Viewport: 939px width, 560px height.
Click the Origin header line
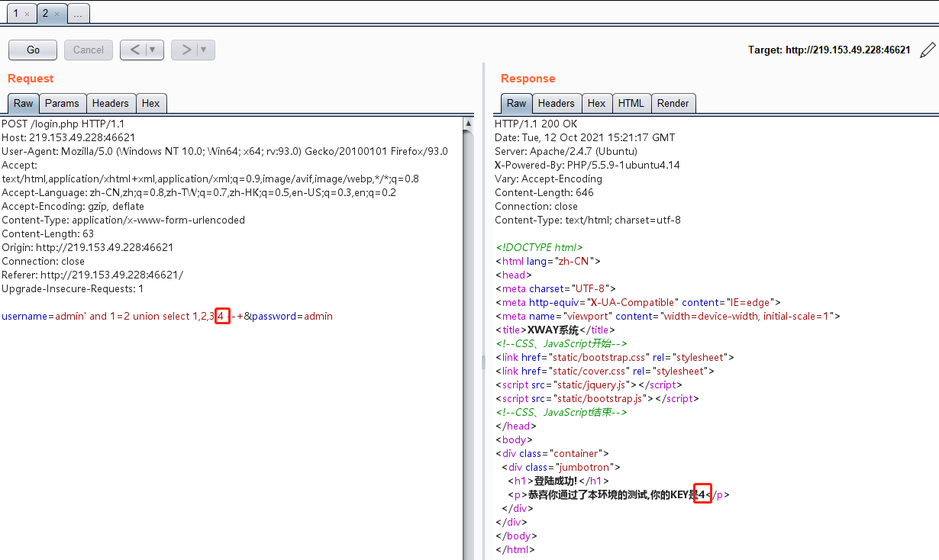point(87,247)
